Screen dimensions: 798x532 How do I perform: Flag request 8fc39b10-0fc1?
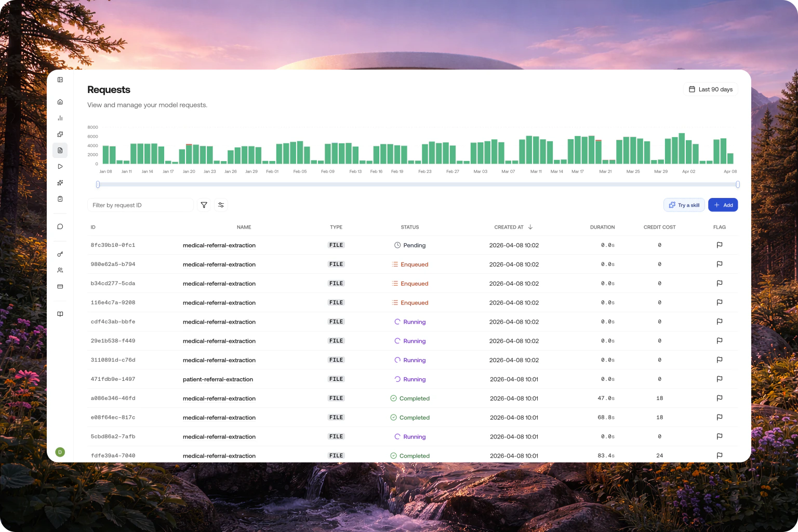pyautogui.click(x=720, y=245)
